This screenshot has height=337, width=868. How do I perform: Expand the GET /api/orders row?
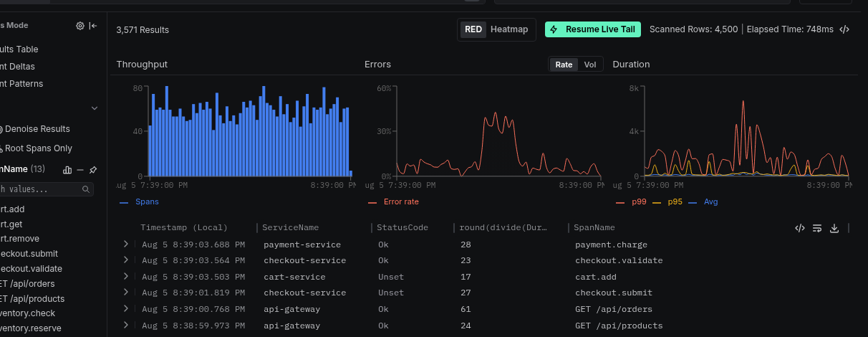point(126,308)
